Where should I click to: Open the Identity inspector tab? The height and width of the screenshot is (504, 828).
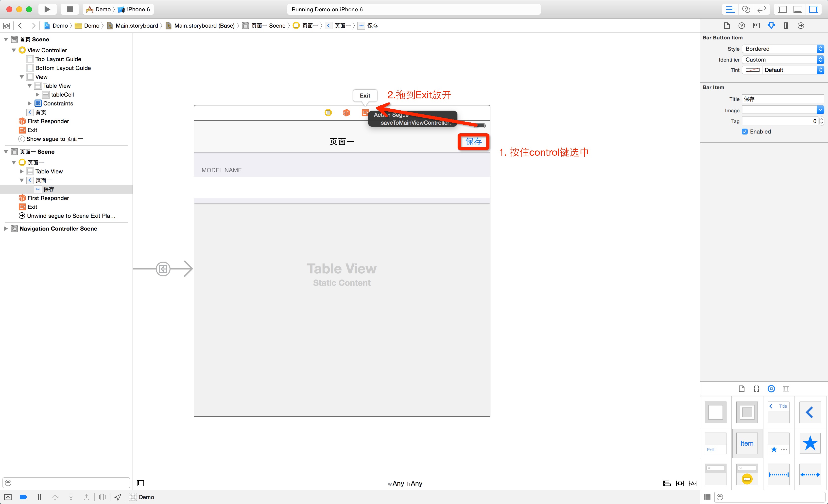click(757, 26)
